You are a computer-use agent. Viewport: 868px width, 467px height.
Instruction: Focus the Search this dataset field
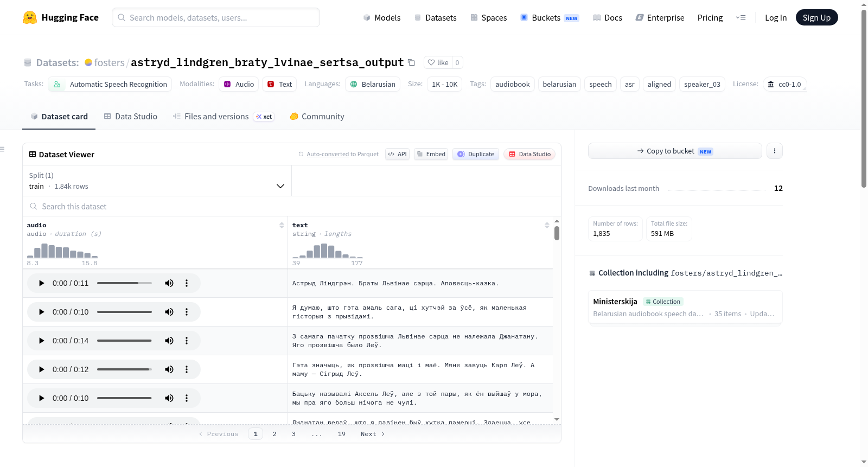pos(292,207)
